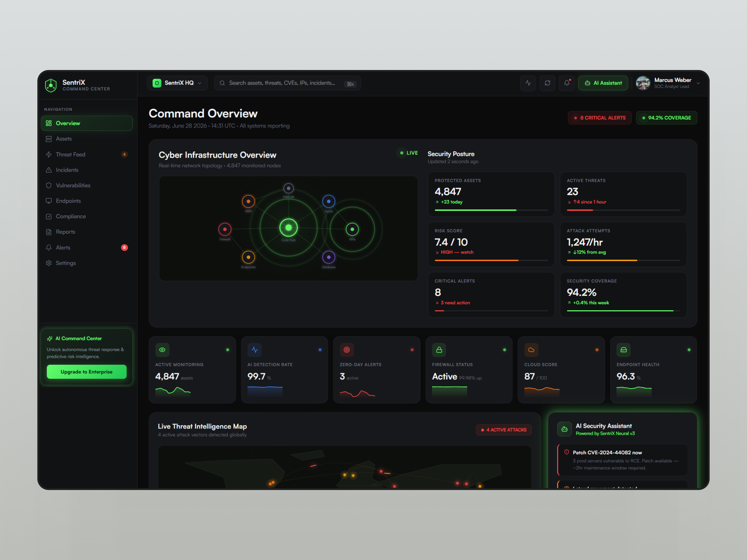747x560 pixels.
Task: Click the cloud icon on Cloud Score card
Action: point(531,350)
